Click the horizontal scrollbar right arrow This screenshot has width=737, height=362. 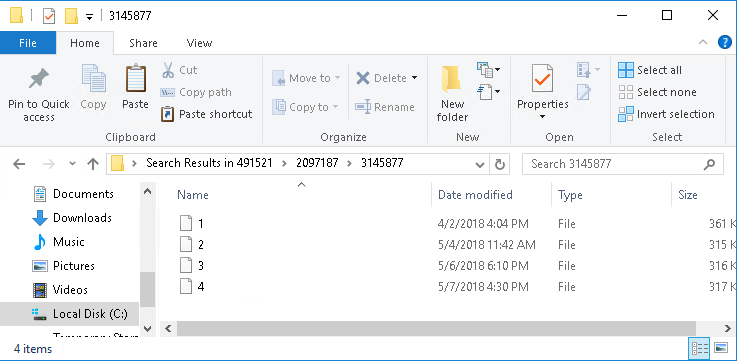tap(729, 328)
